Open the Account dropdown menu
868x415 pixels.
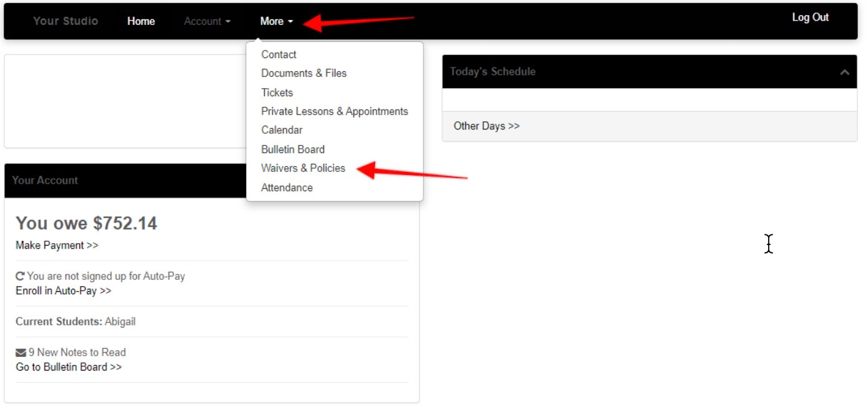pos(207,21)
